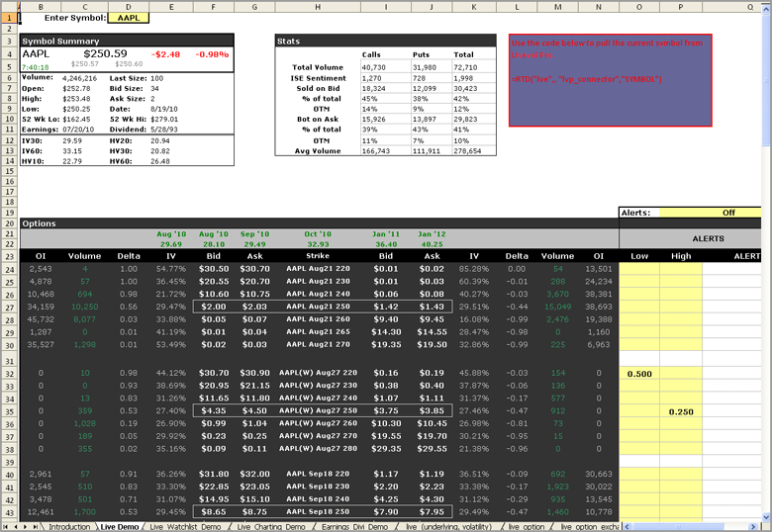Click the Dividend value 5/28/93
This screenshot has width=772, height=532.
pyautogui.click(x=164, y=130)
